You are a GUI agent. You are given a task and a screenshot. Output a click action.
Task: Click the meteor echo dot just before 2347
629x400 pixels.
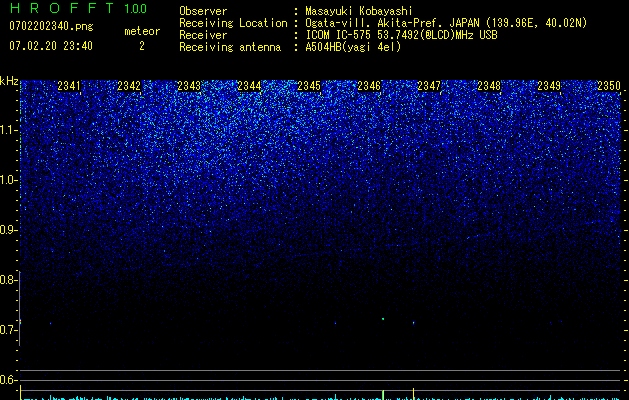click(x=414, y=323)
